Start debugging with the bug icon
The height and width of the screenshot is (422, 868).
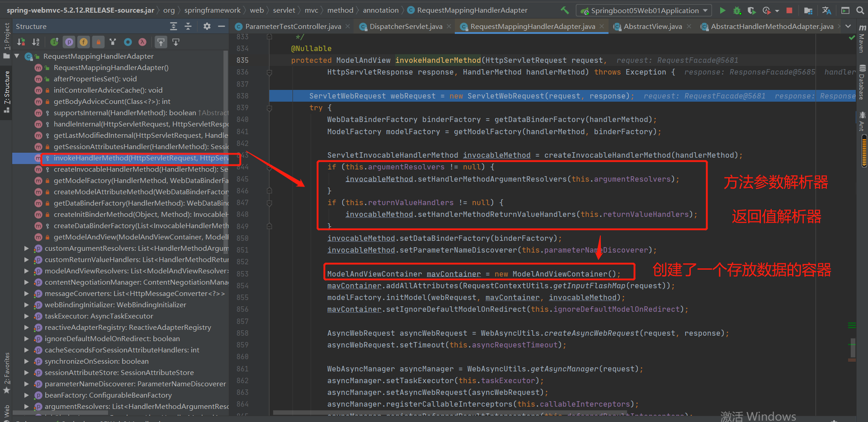click(737, 10)
